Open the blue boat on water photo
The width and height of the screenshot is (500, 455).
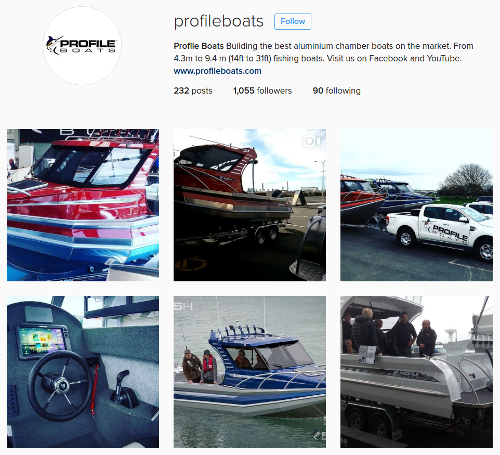250,372
